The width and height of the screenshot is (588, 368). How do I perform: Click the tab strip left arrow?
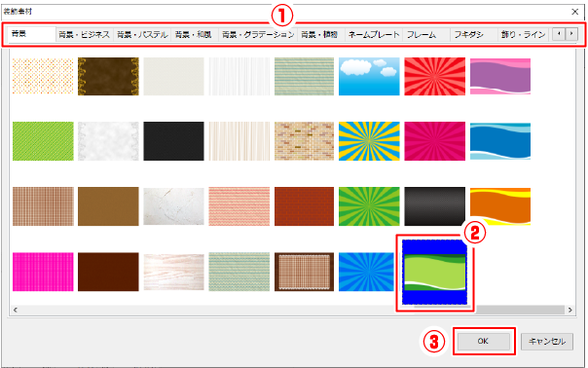pos(559,34)
